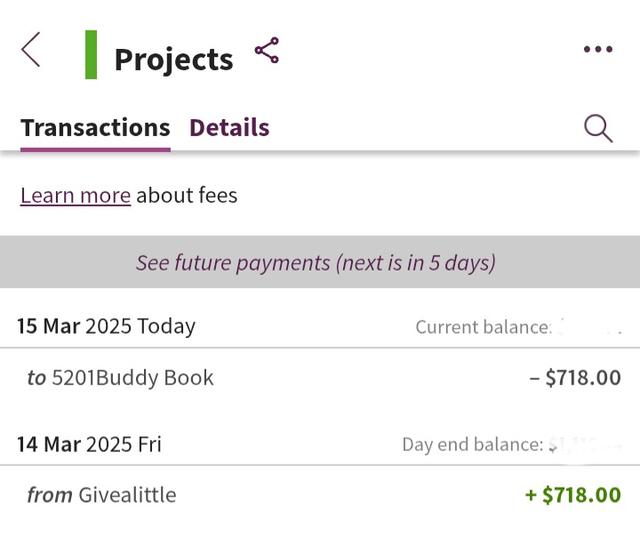Viewport: 640px width, 540px height.
Task: Tap the Projects account title
Action: (173, 59)
